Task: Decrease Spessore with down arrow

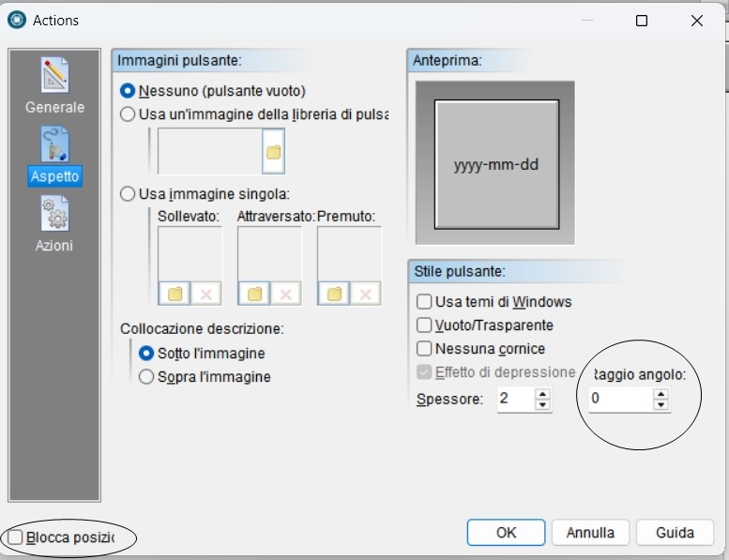Action: (x=542, y=405)
